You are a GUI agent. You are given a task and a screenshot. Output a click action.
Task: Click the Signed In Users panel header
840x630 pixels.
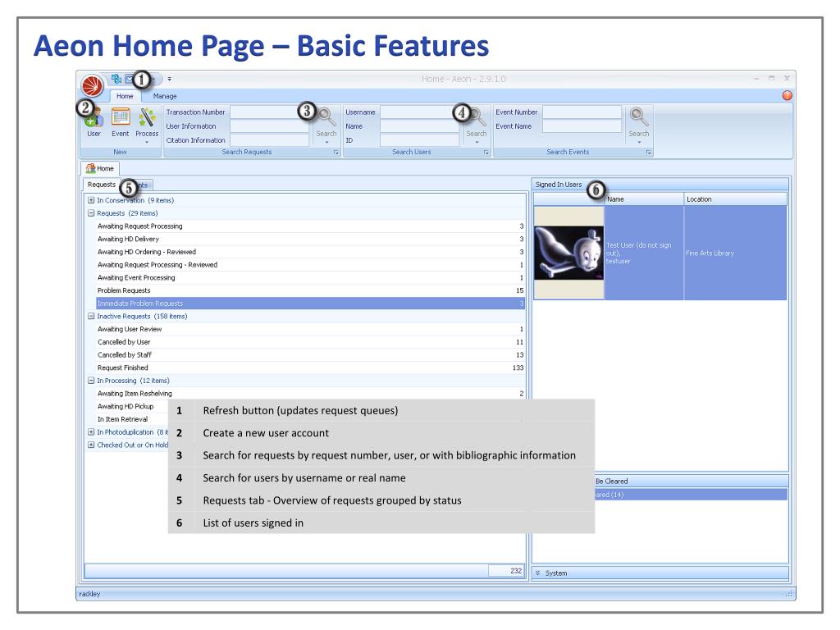point(660,185)
